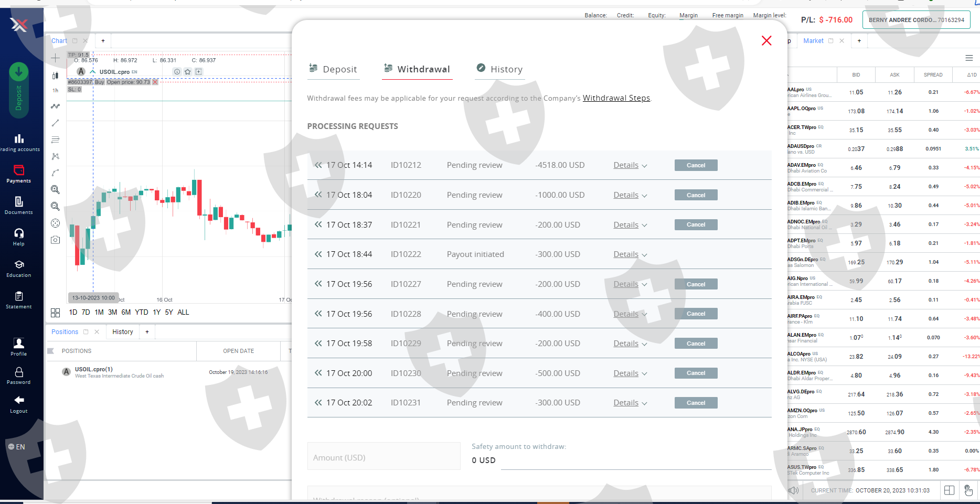This screenshot has height=504, width=980.
Task: Switch to the History tab in dialog
Action: coord(499,69)
